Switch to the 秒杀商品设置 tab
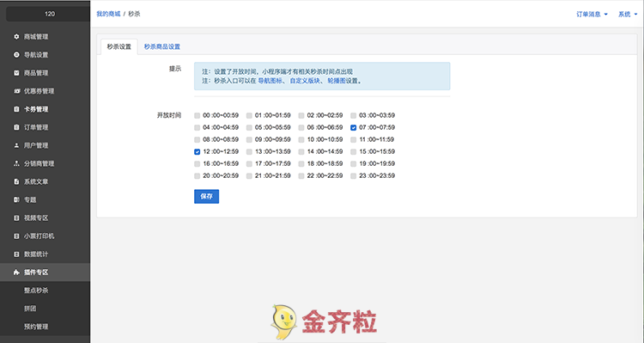This screenshot has height=343, width=644. pos(161,46)
